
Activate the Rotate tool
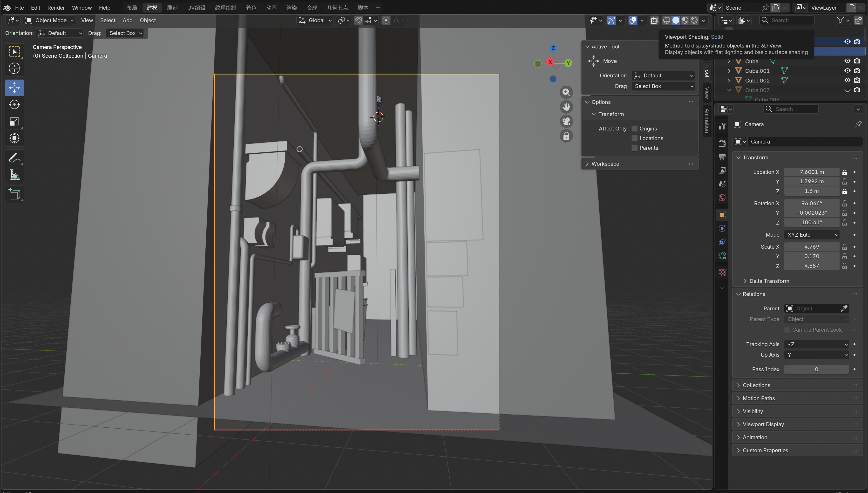[x=14, y=105]
